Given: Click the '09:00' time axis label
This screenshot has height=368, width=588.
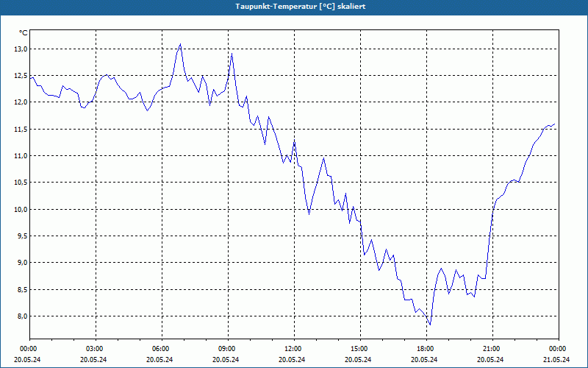Looking at the screenshot, I should 228,349.
